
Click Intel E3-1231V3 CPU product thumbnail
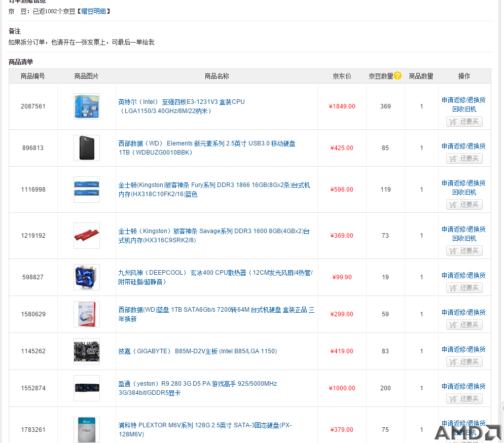click(x=87, y=106)
